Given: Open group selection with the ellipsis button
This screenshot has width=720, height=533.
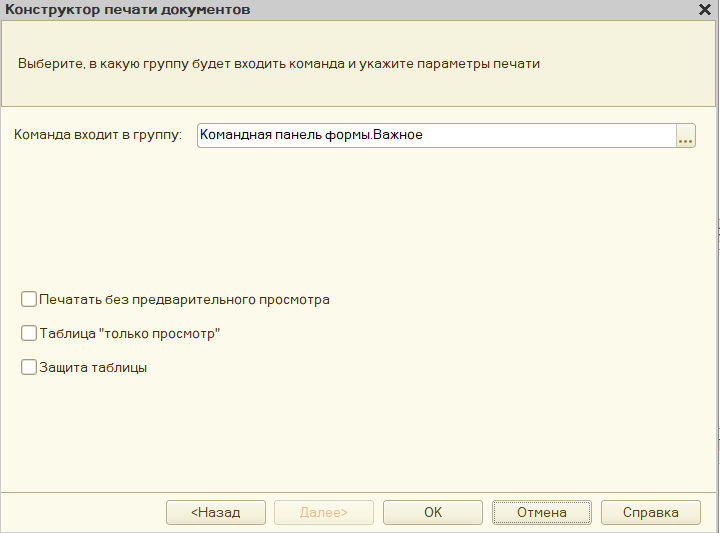Looking at the screenshot, I should pos(685,136).
